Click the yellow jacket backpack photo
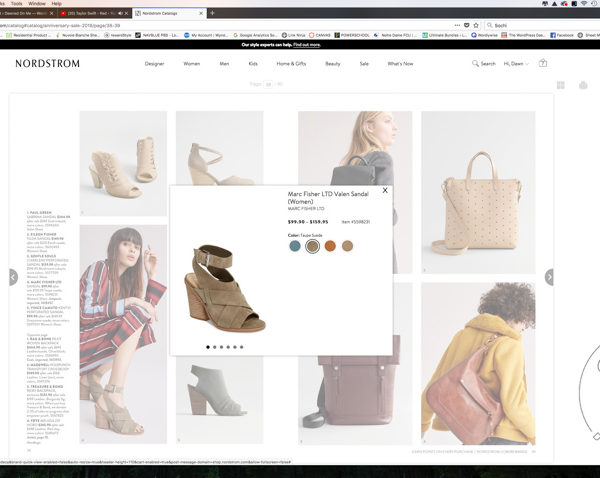 [x=478, y=364]
